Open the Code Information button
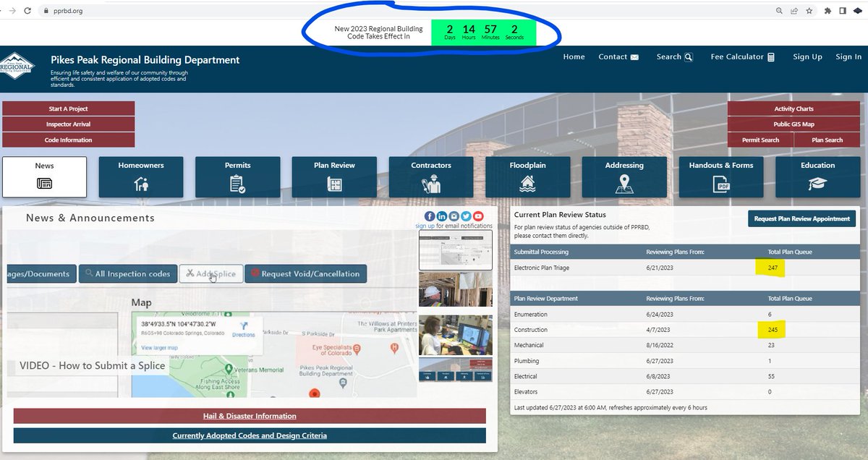Screen dimensions: 868x460 click(x=68, y=140)
